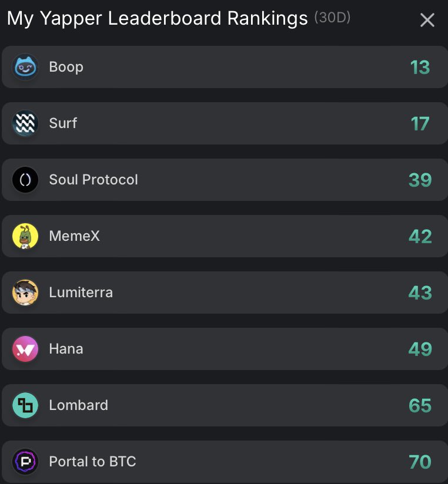Click the Lumiterra character avatar icon
Viewport: 448px width, 484px height.
tap(25, 293)
